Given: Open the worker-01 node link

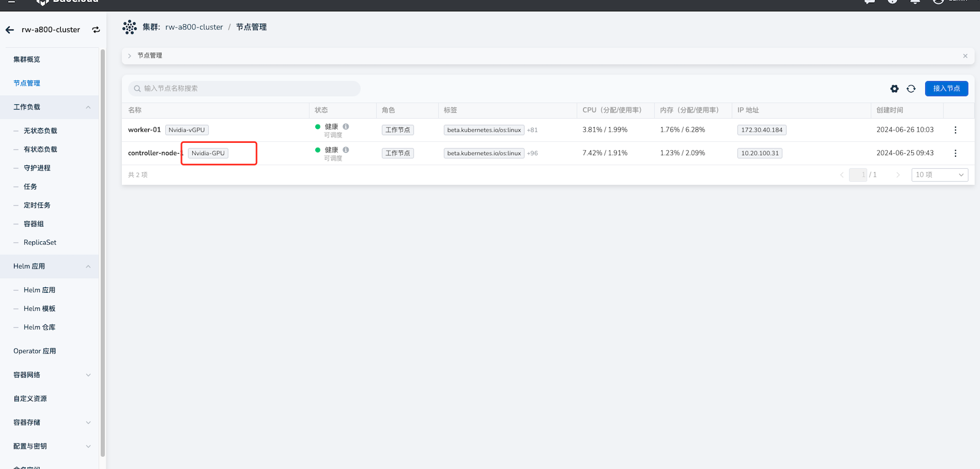Looking at the screenshot, I should click(144, 130).
